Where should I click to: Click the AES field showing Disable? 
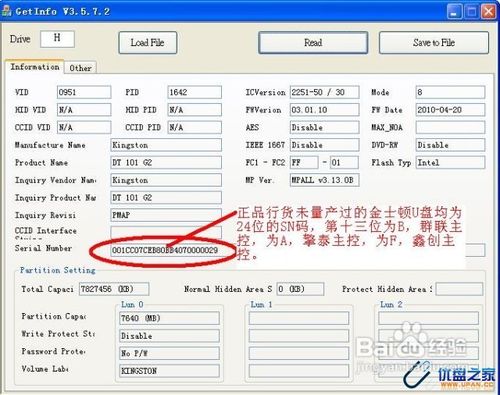click(325, 127)
